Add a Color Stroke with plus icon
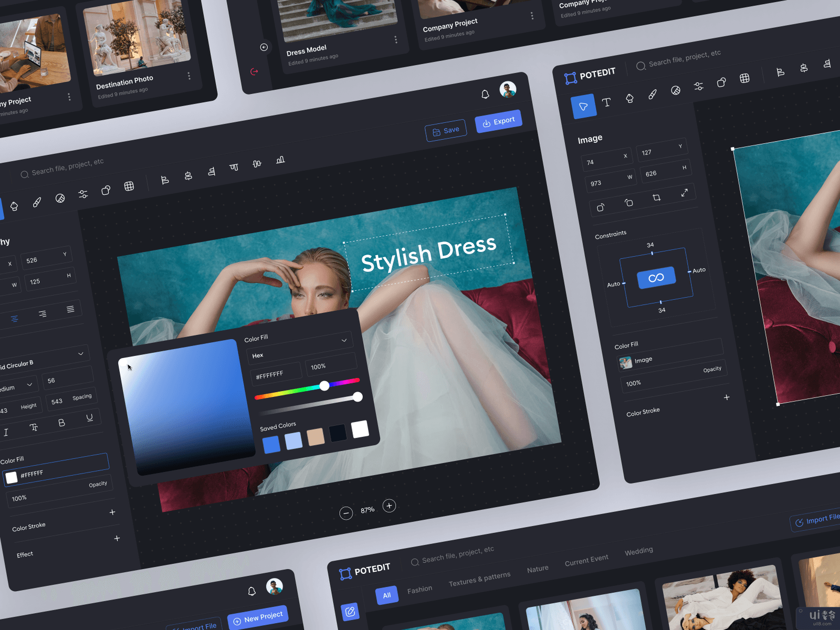The image size is (840, 630). coord(112,512)
